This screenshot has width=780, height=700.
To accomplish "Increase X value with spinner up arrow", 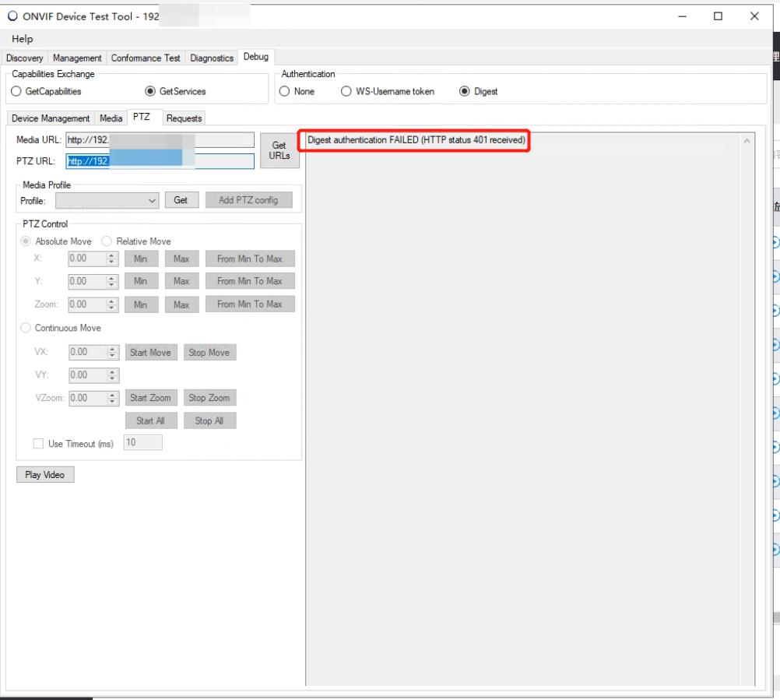I will (111, 255).
